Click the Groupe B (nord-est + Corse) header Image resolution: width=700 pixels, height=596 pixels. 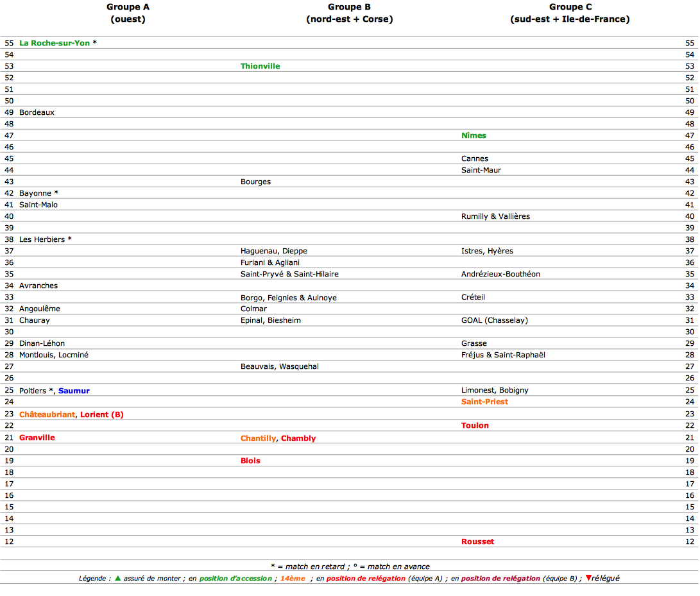[349, 13]
